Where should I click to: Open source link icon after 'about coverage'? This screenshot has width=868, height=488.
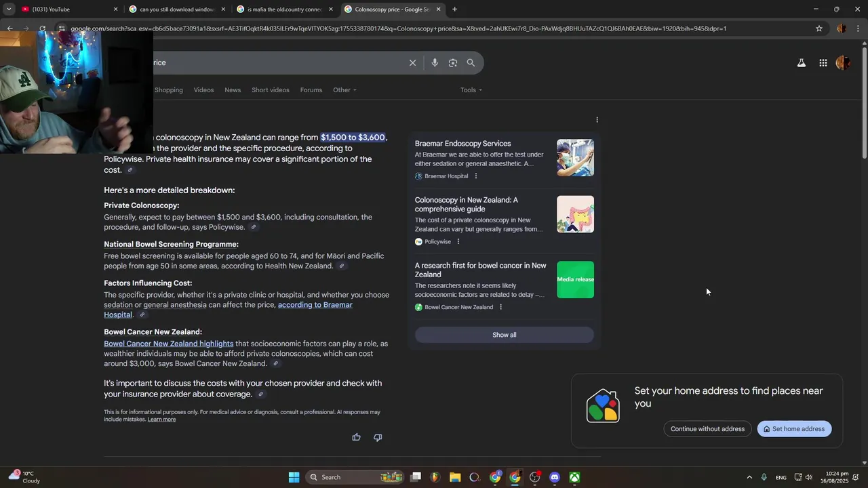[x=261, y=394]
